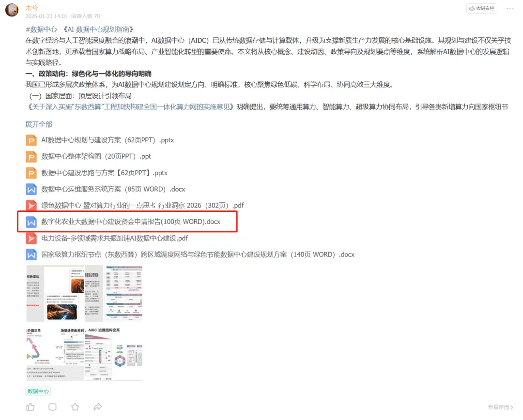Click the post timestamp 2026-01-23 14:01
This screenshot has height=420, width=523.
[46, 16]
